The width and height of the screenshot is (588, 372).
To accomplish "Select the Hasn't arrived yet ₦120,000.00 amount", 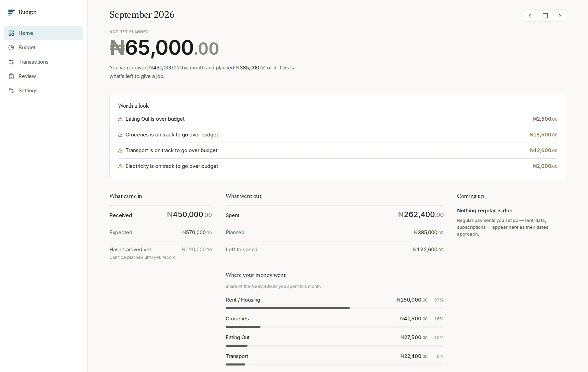I will click(x=197, y=250).
